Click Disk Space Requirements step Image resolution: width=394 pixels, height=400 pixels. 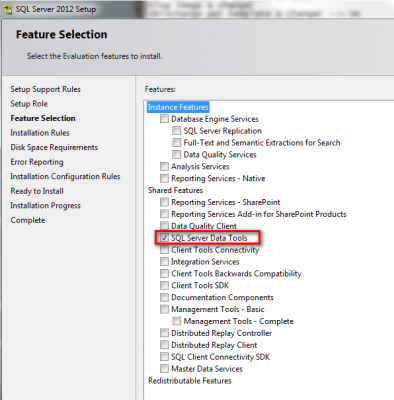[x=54, y=147]
